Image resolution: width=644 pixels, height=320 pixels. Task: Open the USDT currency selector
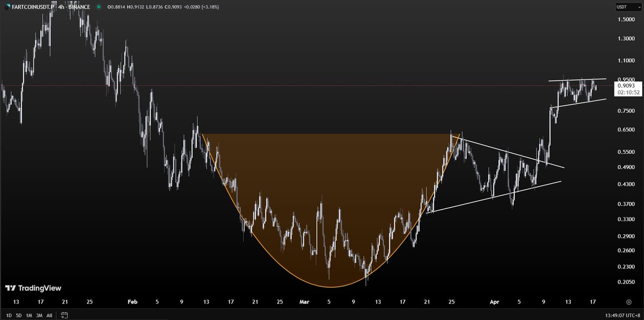click(629, 7)
